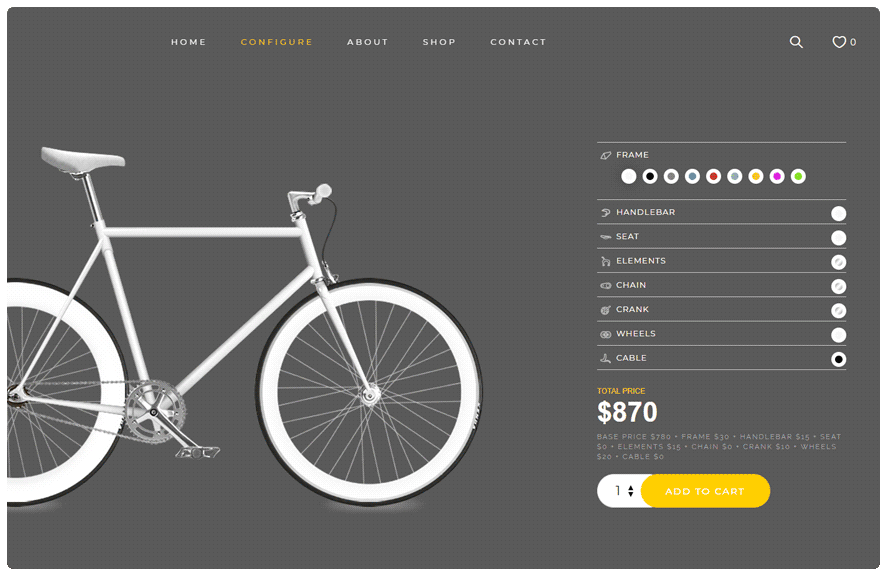889x575 pixels.
Task: Click the wheels icon in options list
Action: (x=606, y=335)
